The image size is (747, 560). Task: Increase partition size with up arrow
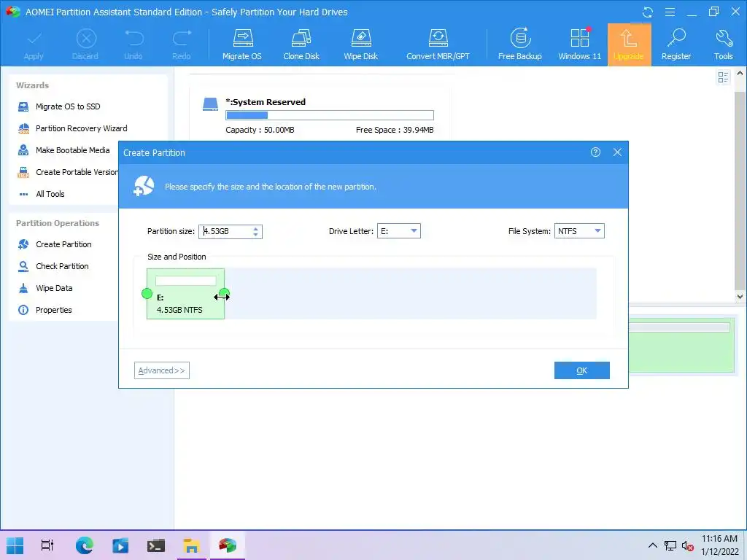point(256,228)
